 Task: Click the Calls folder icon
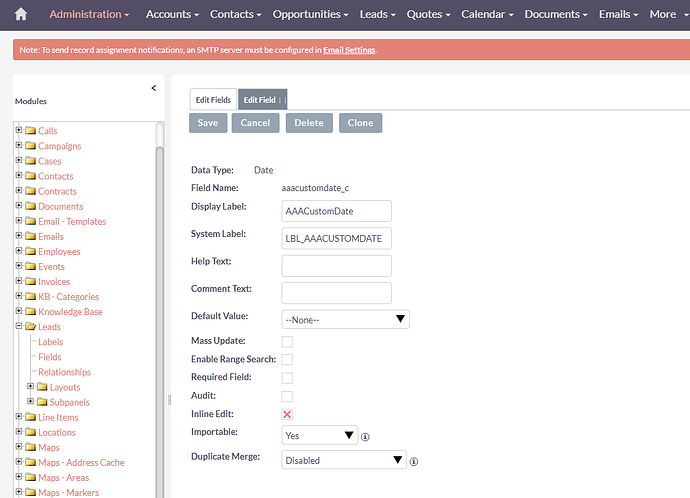tap(30, 130)
